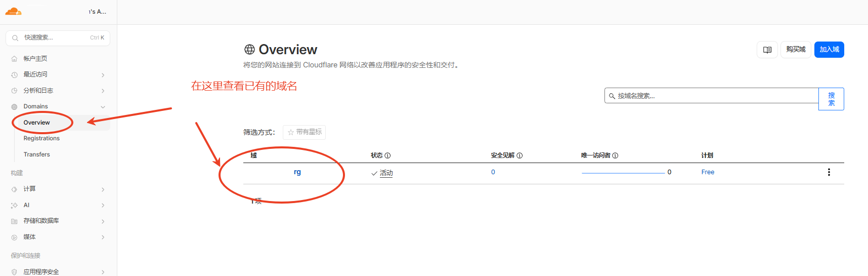
Task: Click the account home icon
Action: 14,59
